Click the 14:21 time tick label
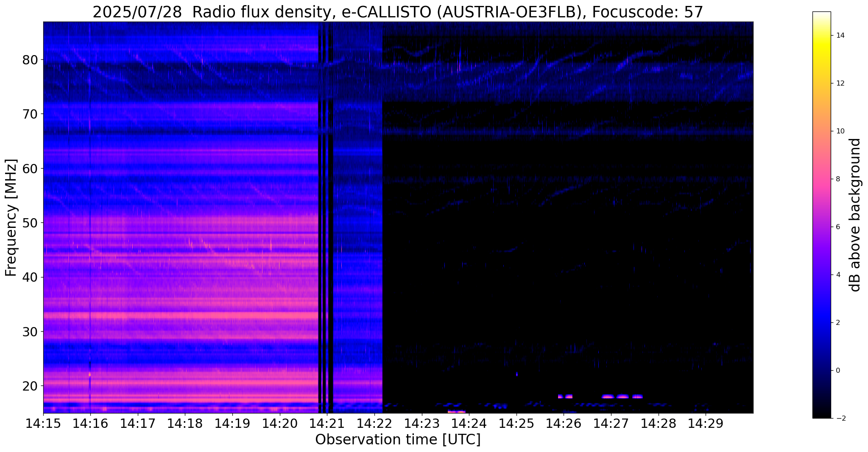This screenshot has height=452, width=868. 327,423
